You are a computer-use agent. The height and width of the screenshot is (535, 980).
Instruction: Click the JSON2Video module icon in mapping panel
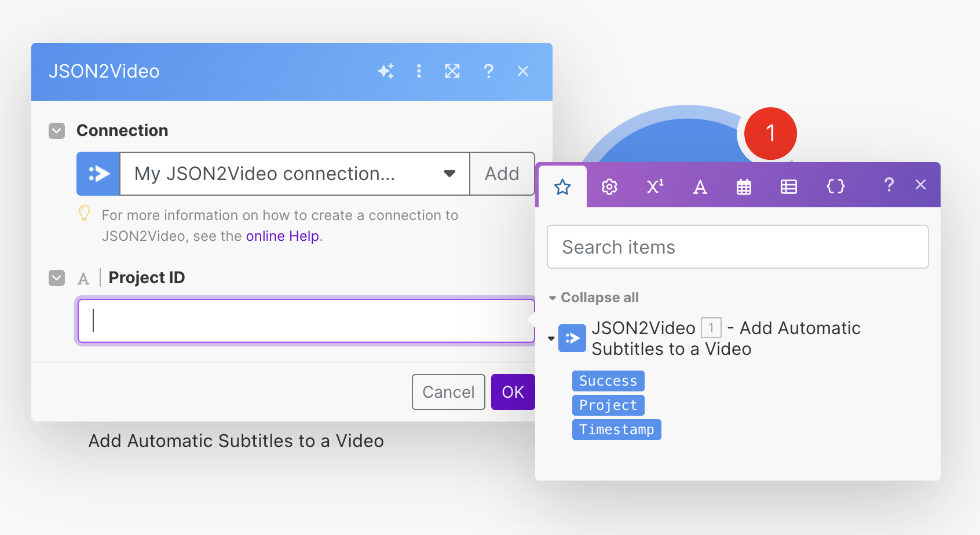click(572, 338)
